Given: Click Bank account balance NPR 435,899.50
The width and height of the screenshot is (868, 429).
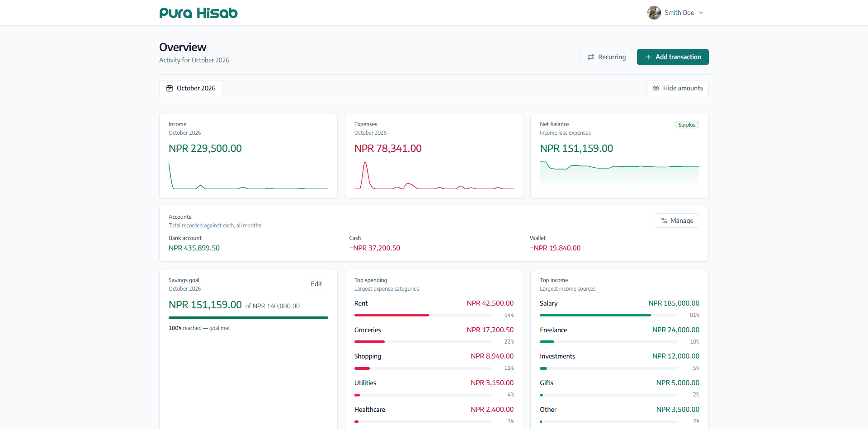Looking at the screenshot, I should [194, 248].
